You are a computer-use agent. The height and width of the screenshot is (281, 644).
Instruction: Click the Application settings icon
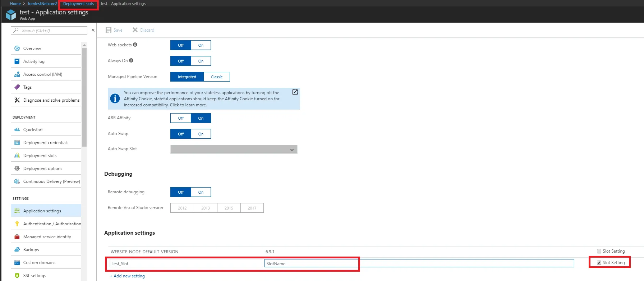pos(17,211)
